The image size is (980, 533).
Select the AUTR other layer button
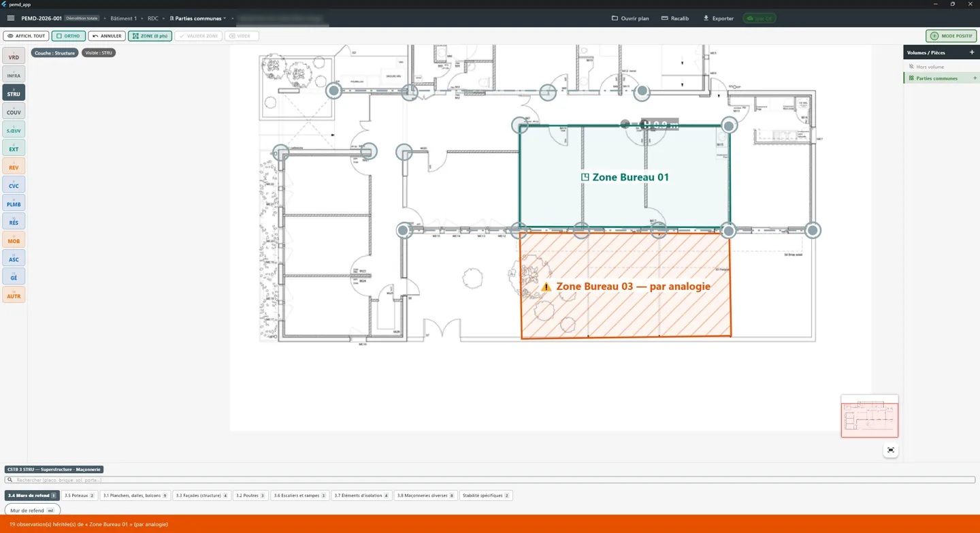pos(14,295)
